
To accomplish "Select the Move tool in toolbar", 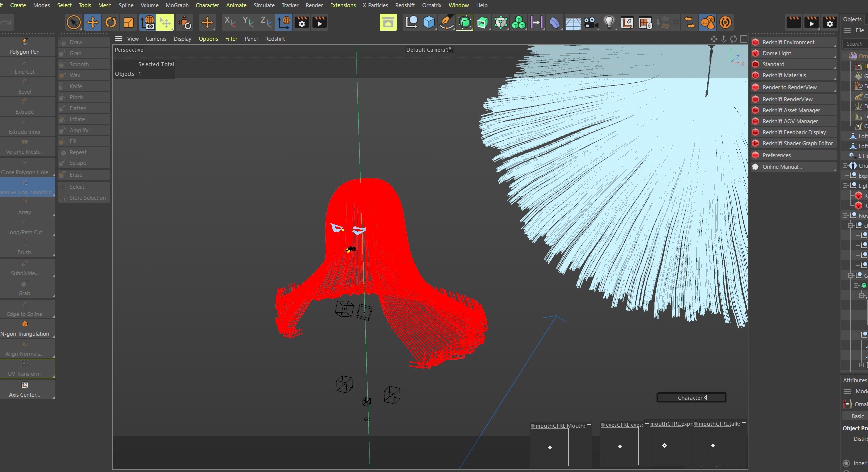I will click(x=92, y=22).
